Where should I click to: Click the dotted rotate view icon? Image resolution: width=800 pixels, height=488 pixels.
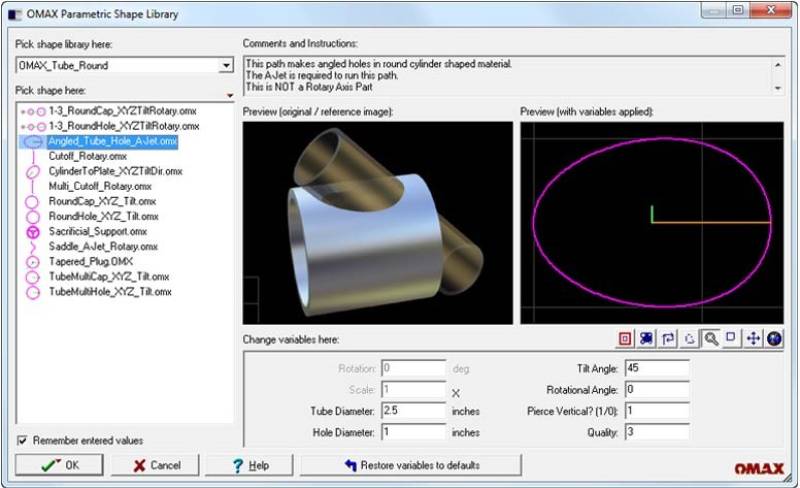689,338
